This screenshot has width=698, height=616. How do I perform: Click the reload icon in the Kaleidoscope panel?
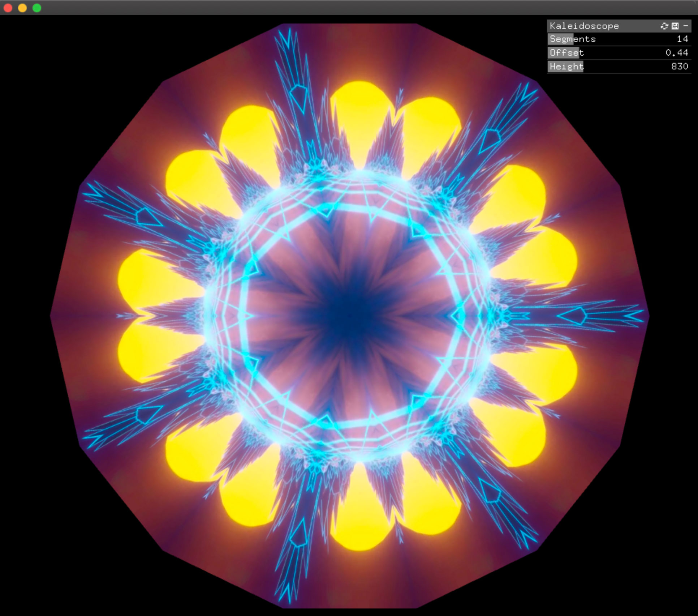coord(664,26)
